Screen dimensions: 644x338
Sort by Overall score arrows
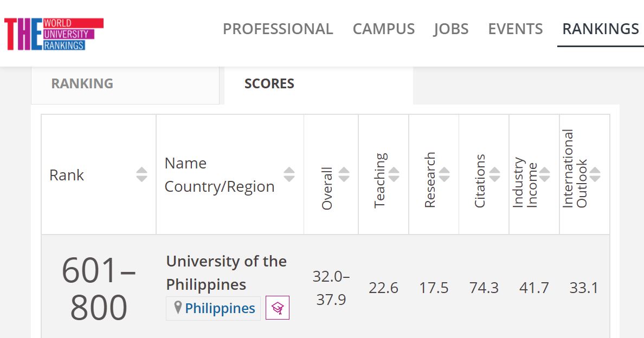click(344, 174)
